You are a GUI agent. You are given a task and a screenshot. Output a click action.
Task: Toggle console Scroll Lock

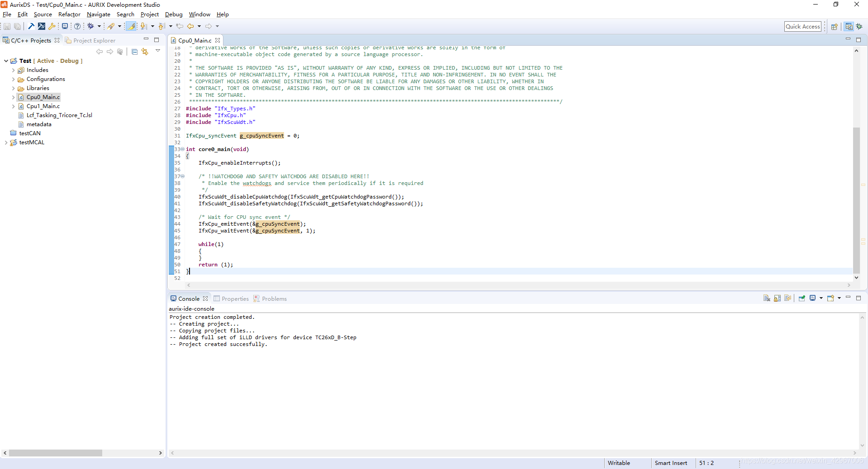[x=777, y=298]
